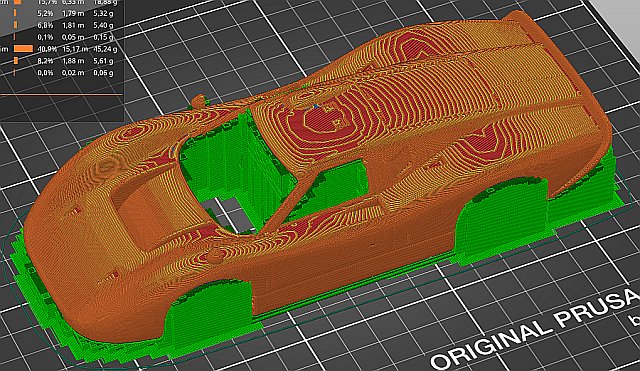Click the wide orange bar beside 40,9%

click(x=23, y=49)
